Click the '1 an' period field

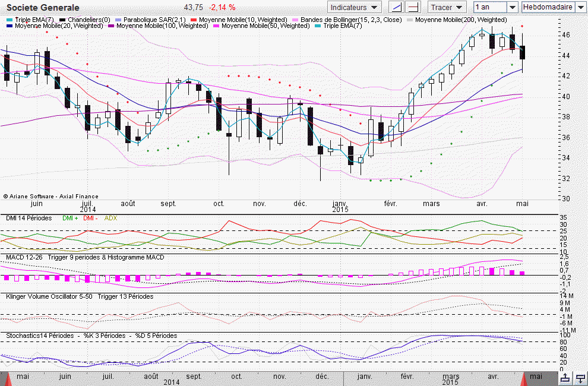pyautogui.click(x=490, y=7)
